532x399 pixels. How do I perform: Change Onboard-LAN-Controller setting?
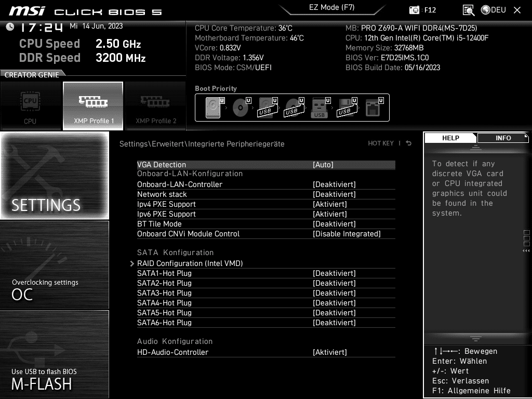click(x=266, y=184)
